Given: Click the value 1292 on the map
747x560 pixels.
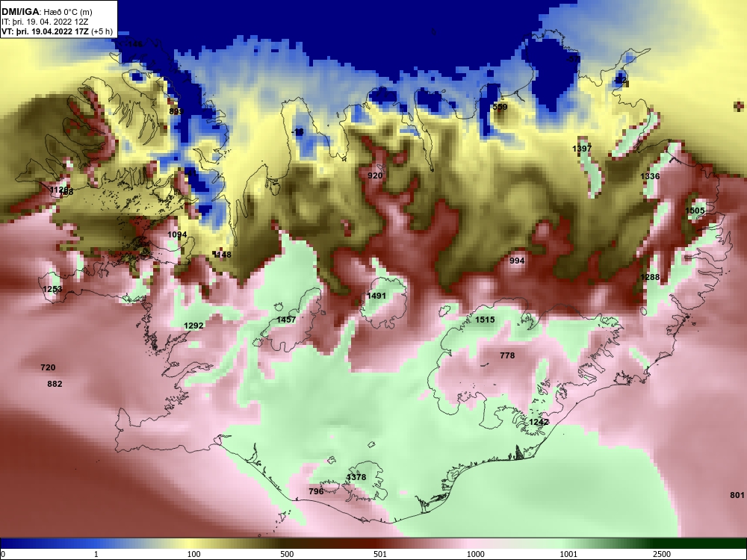Looking at the screenshot, I should click(193, 326).
